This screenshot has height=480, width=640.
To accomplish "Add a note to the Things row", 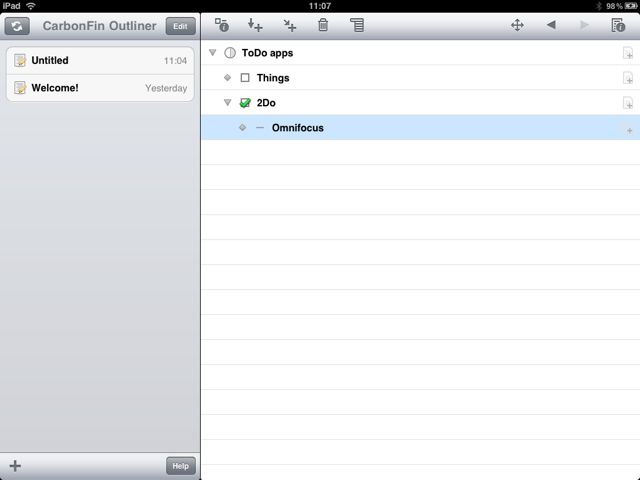I will point(628,78).
